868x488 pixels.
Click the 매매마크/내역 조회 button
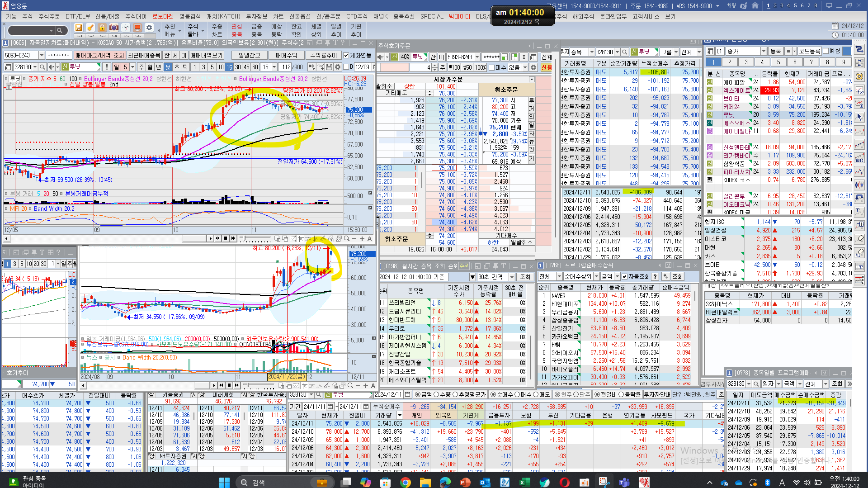(99, 55)
